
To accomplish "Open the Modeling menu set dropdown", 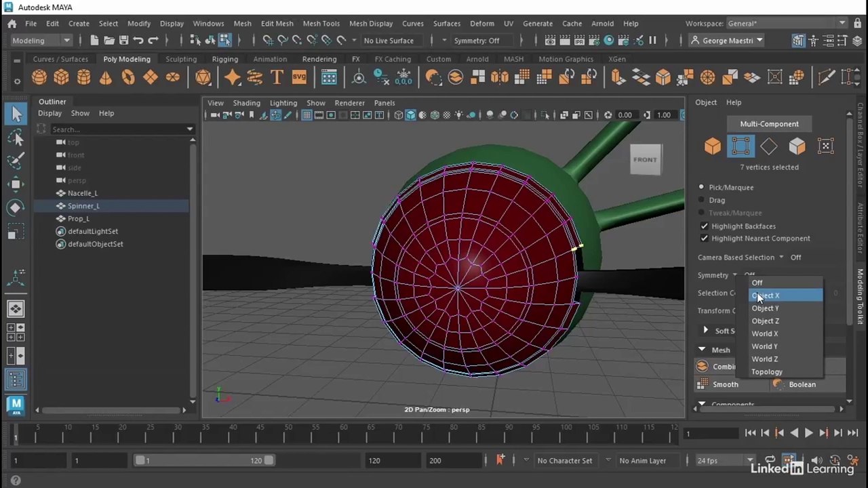I will (x=41, y=41).
